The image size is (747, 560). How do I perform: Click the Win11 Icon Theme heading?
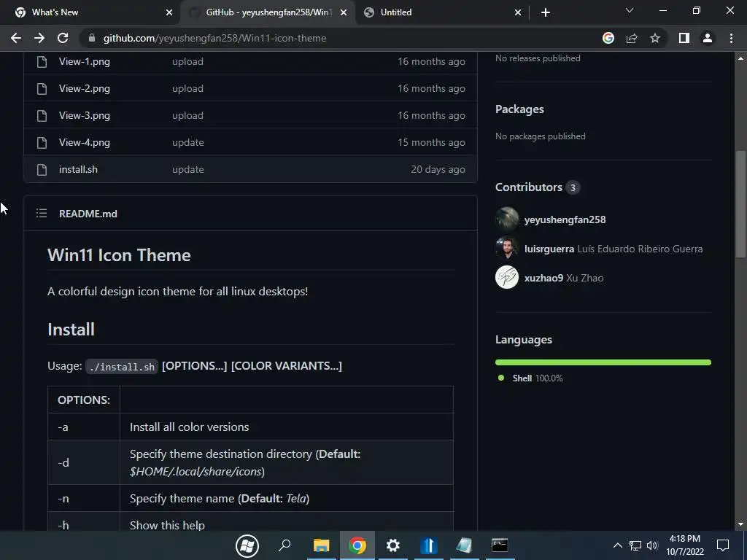click(119, 255)
